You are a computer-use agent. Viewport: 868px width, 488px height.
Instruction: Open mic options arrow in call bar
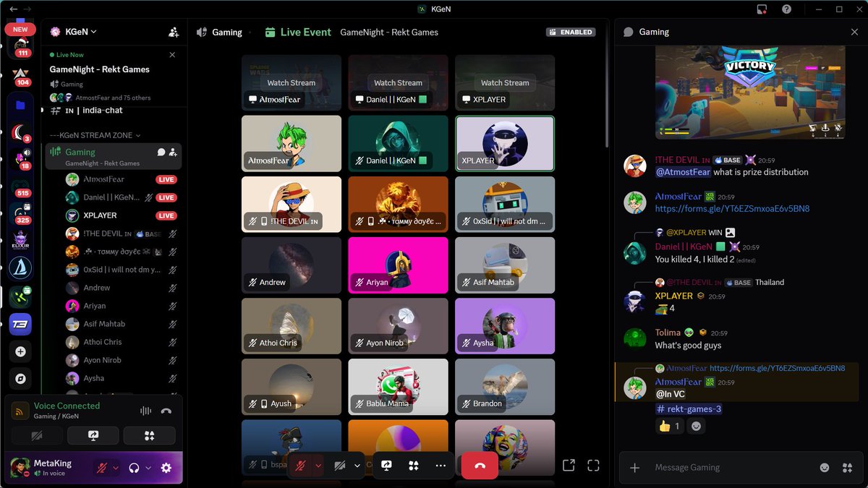pos(318,466)
